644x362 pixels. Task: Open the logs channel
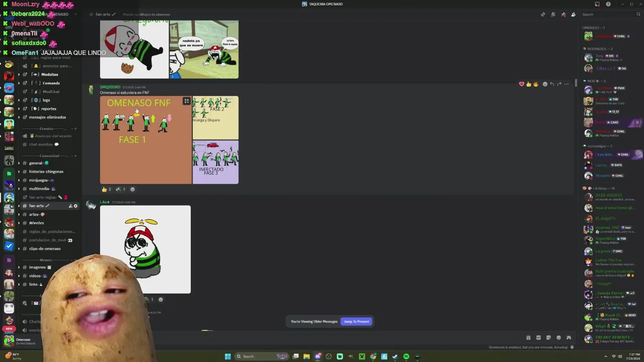point(48,100)
